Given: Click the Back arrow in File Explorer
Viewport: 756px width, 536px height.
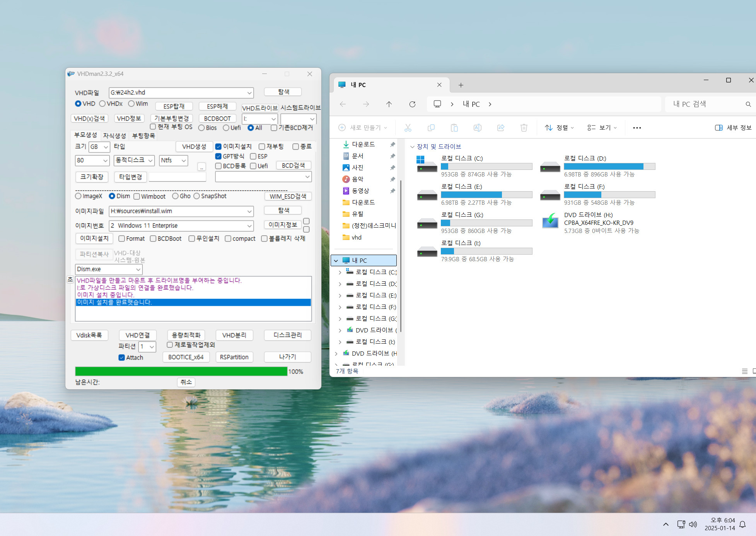Looking at the screenshot, I should (343, 104).
